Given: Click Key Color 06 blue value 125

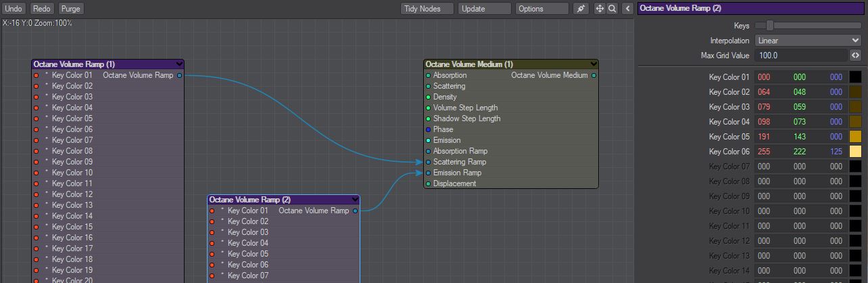Looking at the screenshot, I should coord(836,152).
